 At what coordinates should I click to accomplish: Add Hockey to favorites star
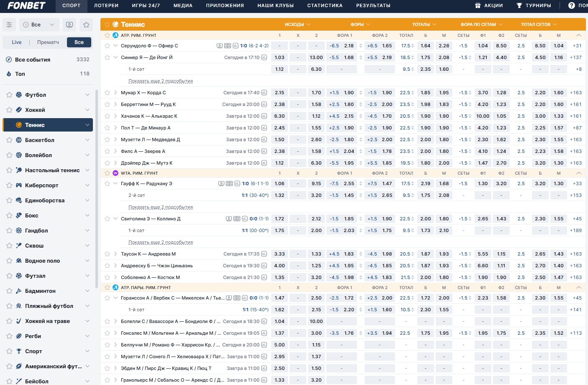9,110
